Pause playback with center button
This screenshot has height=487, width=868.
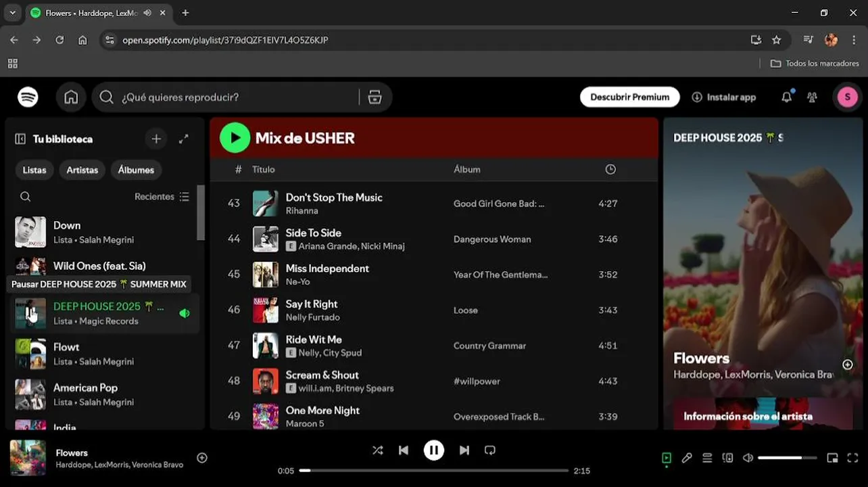coord(434,450)
